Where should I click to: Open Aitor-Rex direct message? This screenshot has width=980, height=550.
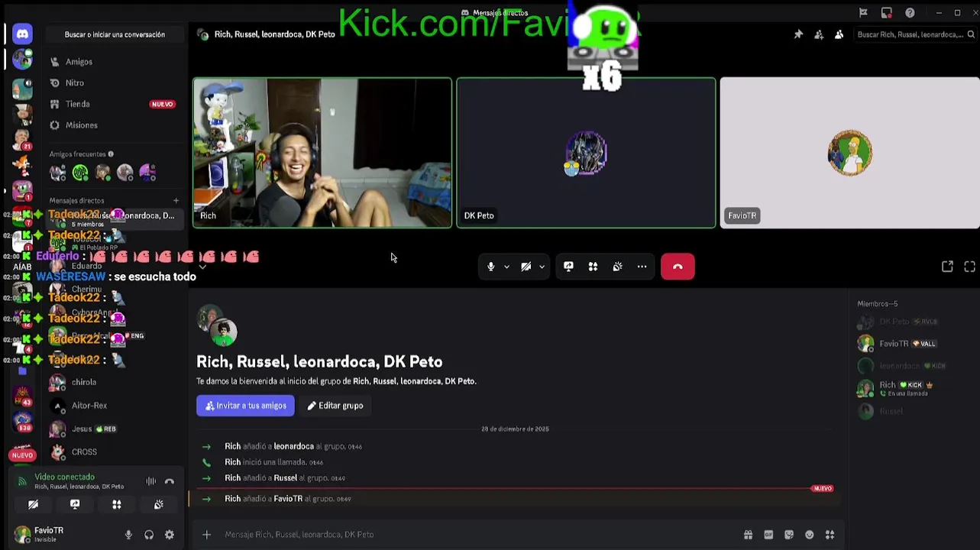(x=115, y=406)
